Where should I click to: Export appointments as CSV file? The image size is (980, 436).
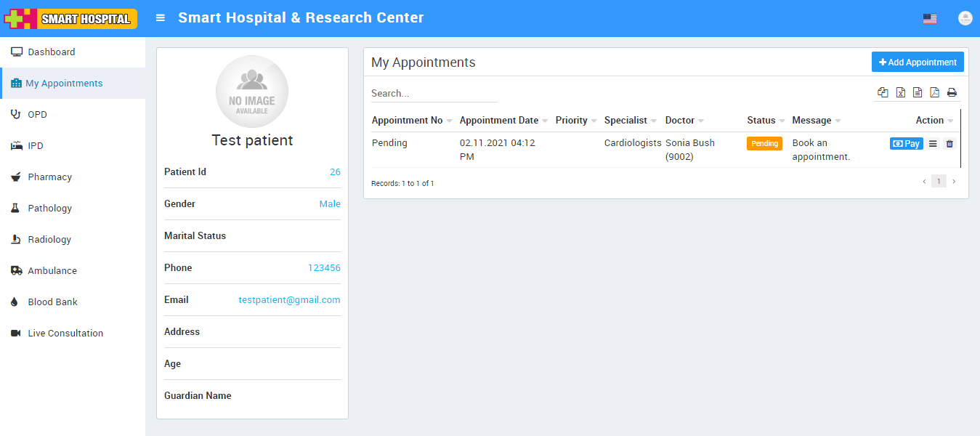[918, 92]
